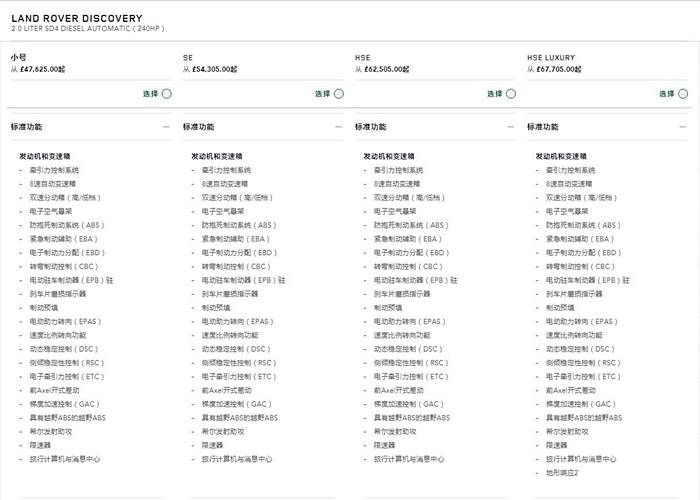Click 双速分动箱（高/低档）in HSE column
This screenshot has width=700, height=500.
(409, 197)
